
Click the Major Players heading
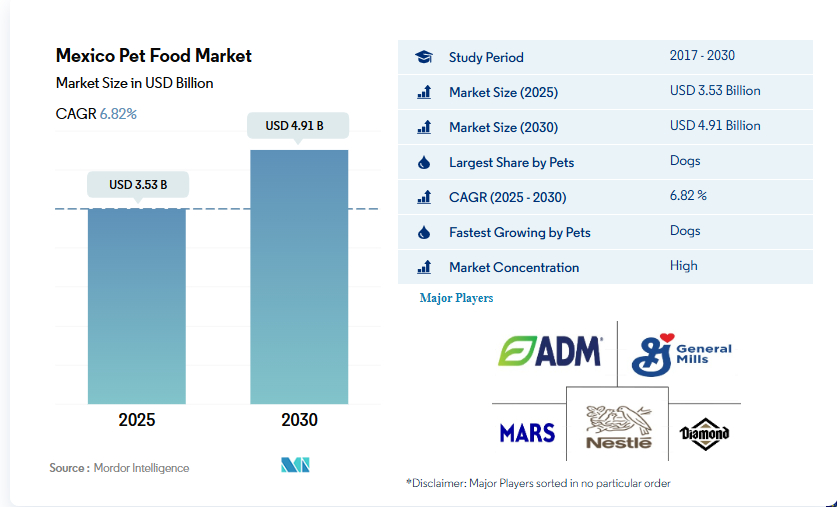coord(456,298)
